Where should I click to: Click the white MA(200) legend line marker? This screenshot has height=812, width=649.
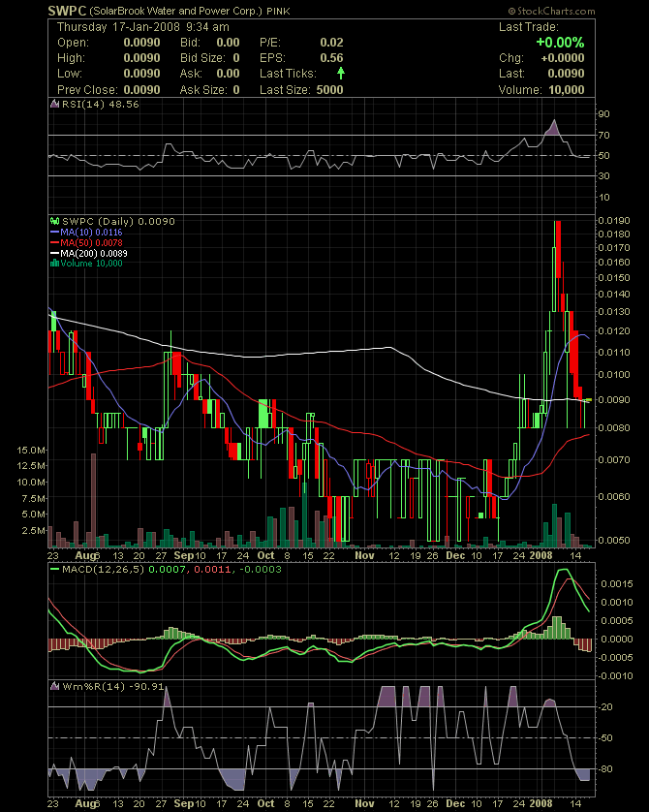pos(54,253)
